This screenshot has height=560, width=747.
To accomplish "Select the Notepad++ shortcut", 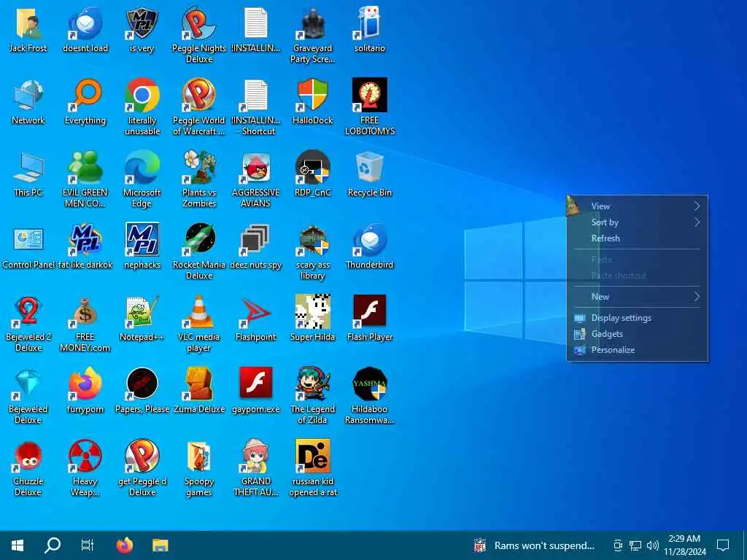I will coord(142,312).
